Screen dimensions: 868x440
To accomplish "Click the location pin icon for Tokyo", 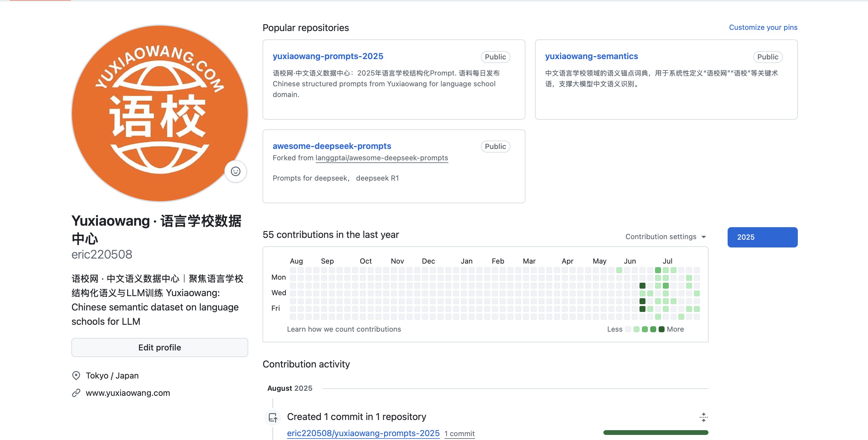I will tap(76, 375).
